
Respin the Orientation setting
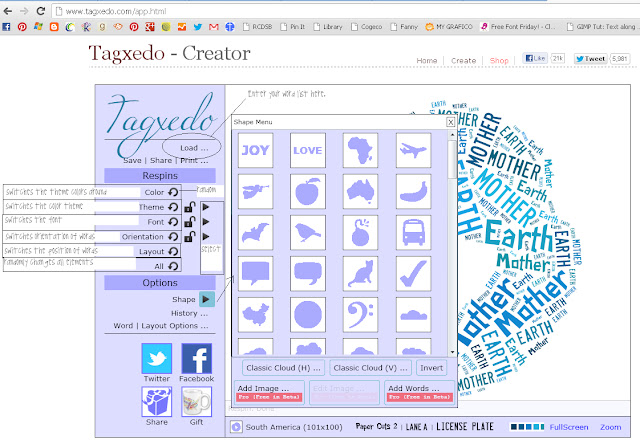(173, 237)
